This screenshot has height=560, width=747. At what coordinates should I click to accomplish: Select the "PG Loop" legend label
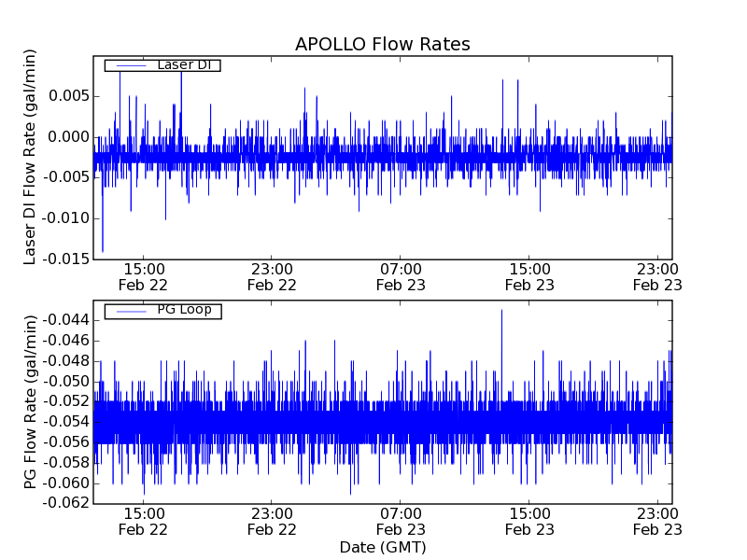(x=184, y=310)
